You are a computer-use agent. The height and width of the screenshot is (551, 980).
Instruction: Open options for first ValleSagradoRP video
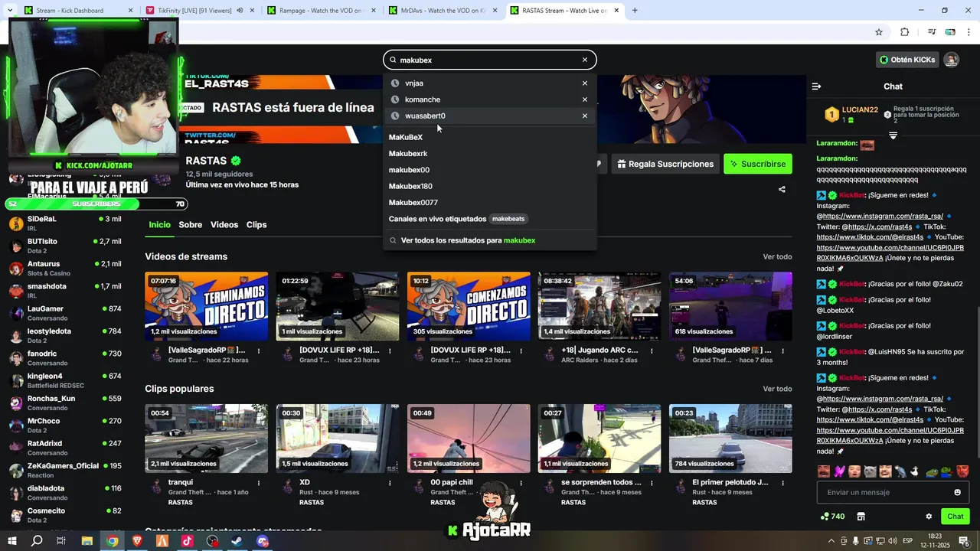tap(259, 350)
